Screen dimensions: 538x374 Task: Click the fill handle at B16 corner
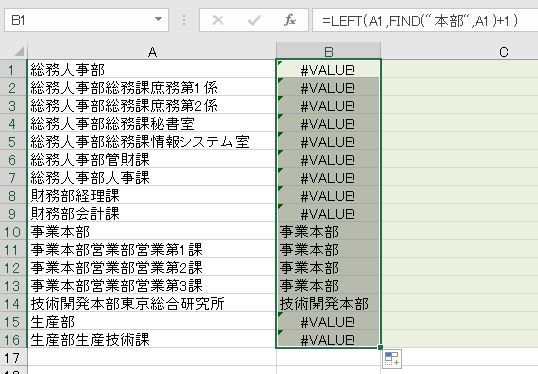coord(380,348)
